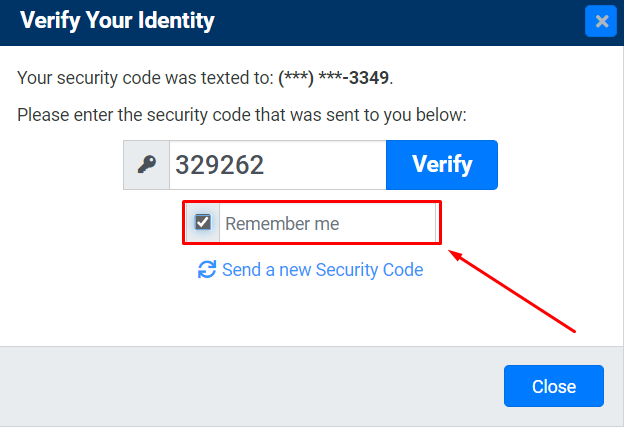Focus the security code input field
Screen dimensions: 624x427
click(x=278, y=165)
